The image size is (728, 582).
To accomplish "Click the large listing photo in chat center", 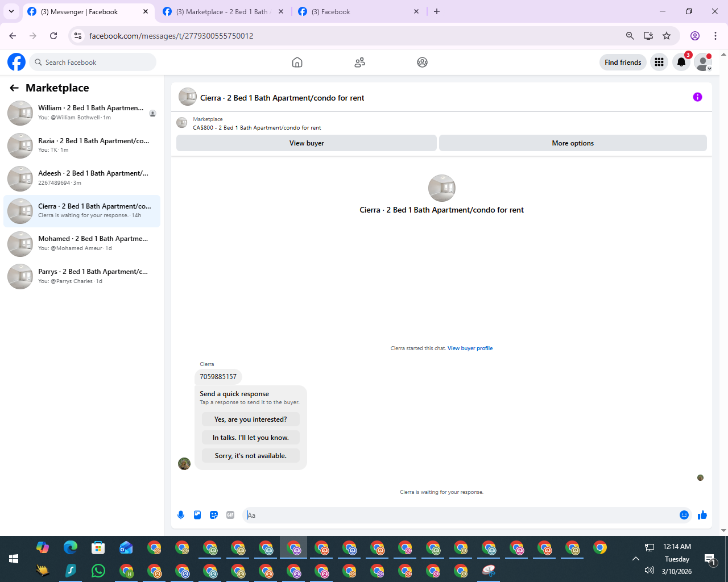I will pos(442,188).
